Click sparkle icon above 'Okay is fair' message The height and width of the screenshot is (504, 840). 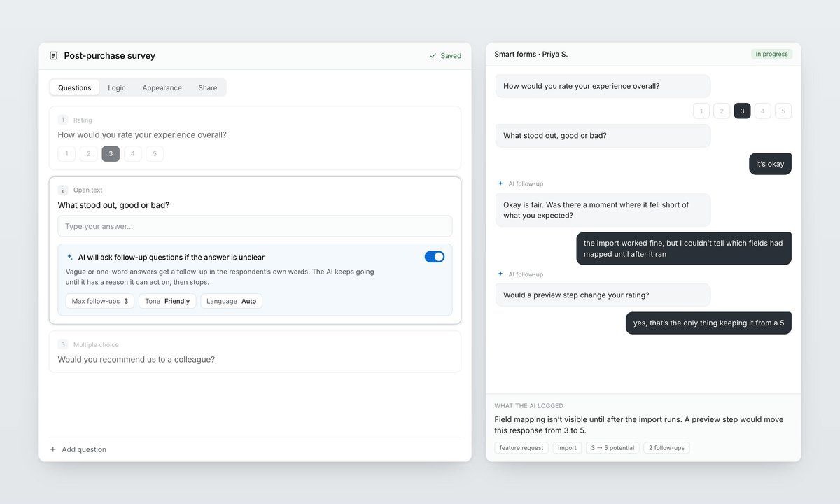click(500, 183)
